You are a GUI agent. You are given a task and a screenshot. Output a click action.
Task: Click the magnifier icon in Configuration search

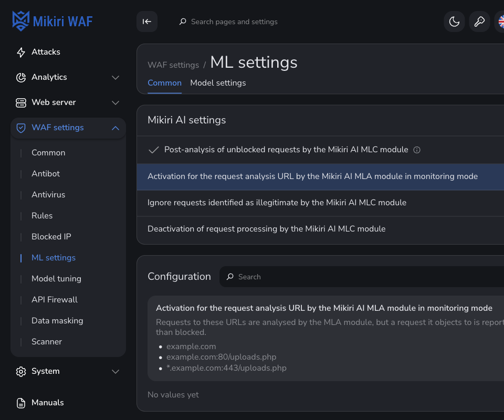click(x=230, y=277)
